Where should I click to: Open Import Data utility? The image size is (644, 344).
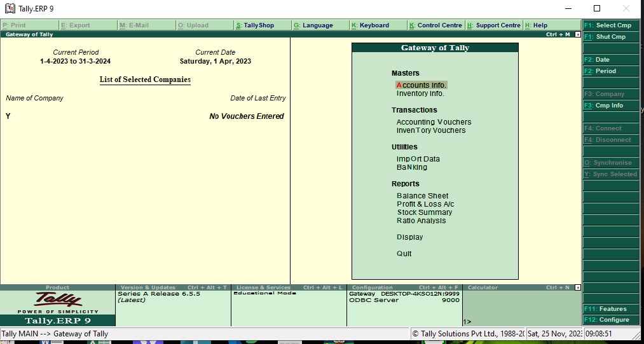click(418, 159)
